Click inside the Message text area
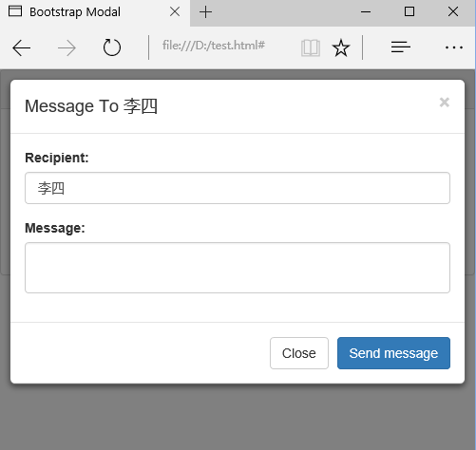Screen dimensions: 476x450 (x=238, y=268)
